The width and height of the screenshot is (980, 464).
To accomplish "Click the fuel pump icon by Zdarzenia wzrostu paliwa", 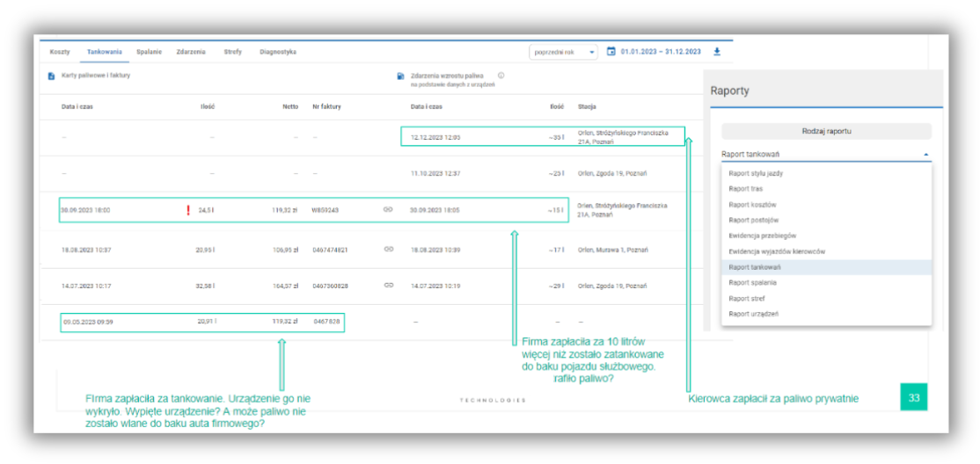I will pyautogui.click(x=400, y=76).
